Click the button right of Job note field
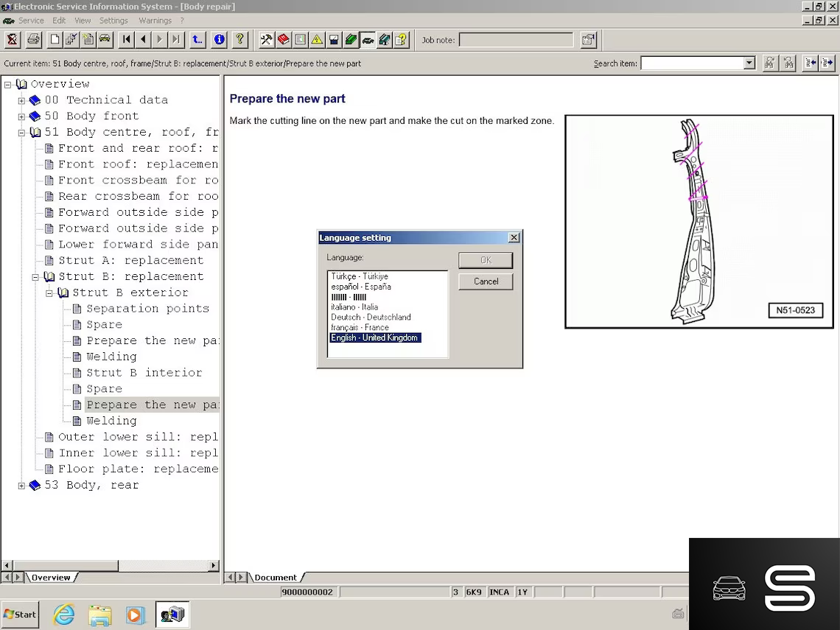 (588, 40)
